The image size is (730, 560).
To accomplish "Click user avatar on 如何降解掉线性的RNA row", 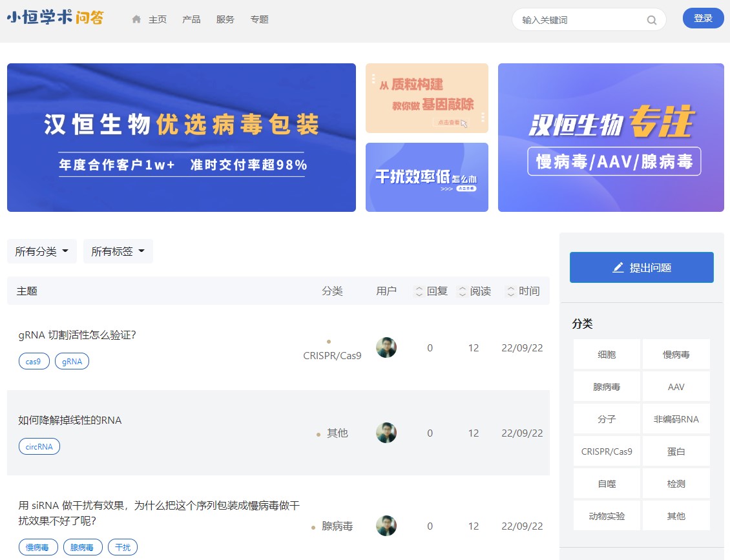I will tap(386, 433).
